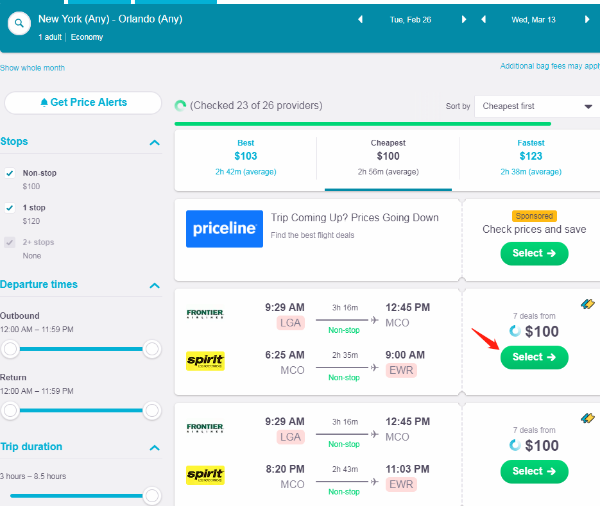The image size is (600, 506).
Task: Click EWR badge for 9:00 AM arrival
Action: click(401, 371)
